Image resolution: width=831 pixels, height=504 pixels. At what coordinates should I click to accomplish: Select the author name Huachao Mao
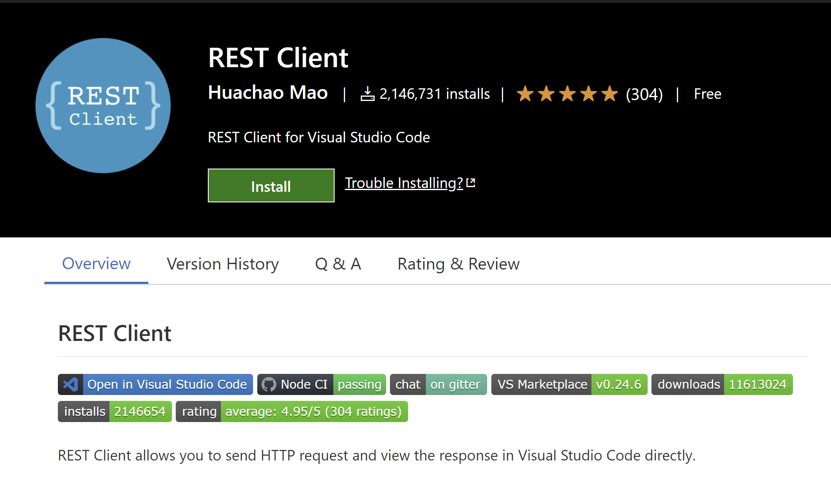point(267,93)
